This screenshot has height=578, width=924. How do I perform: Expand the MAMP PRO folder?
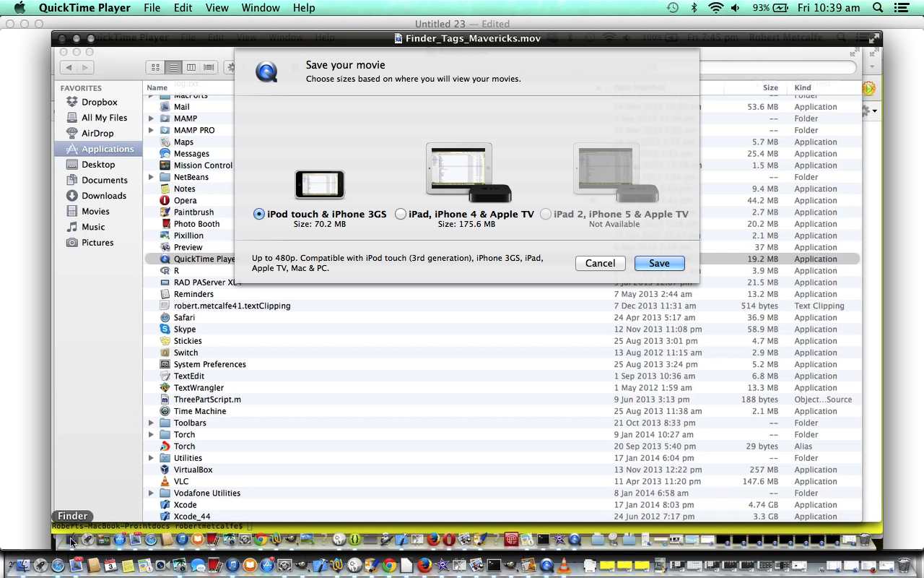pyautogui.click(x=151, y=130)
